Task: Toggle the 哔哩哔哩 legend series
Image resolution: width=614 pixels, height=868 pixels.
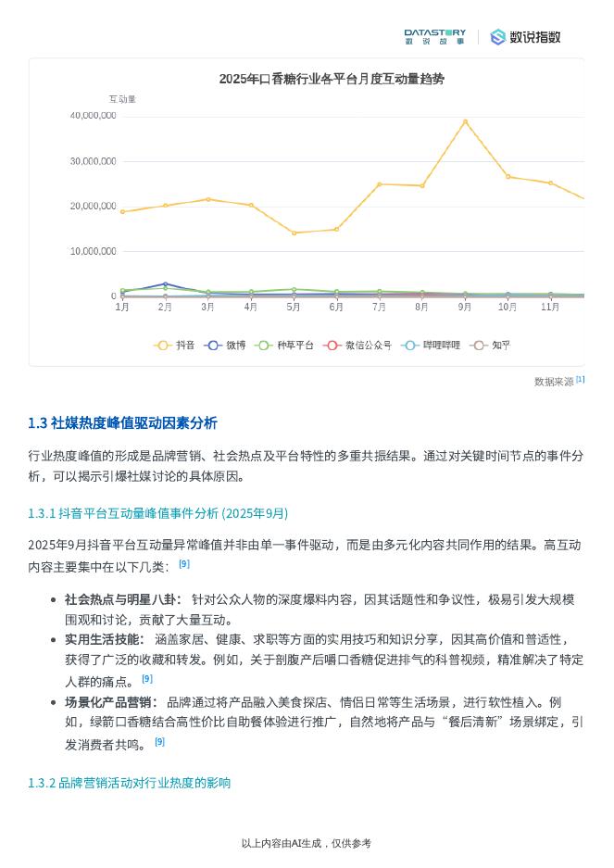Action: click(x=431, y=346)
